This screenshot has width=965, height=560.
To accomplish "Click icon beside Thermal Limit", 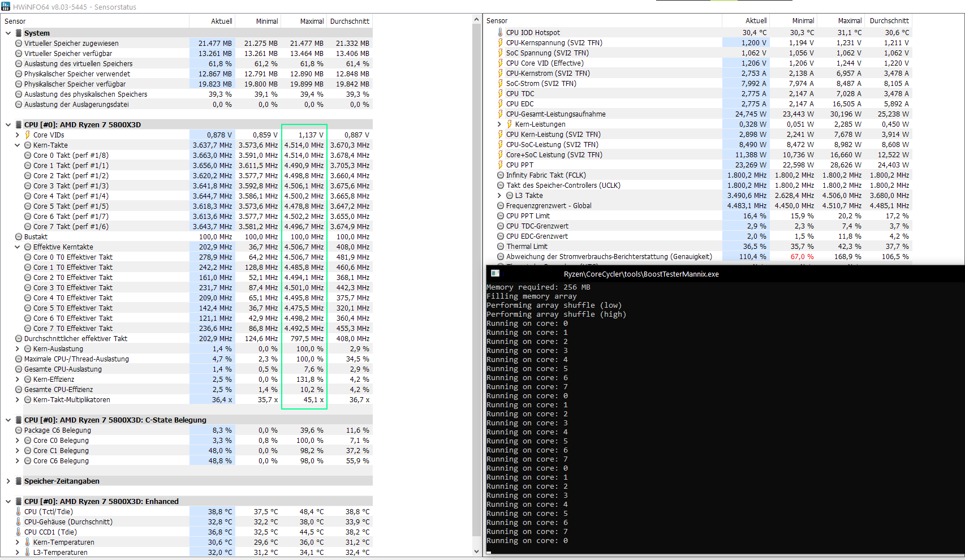I will 501,246.
